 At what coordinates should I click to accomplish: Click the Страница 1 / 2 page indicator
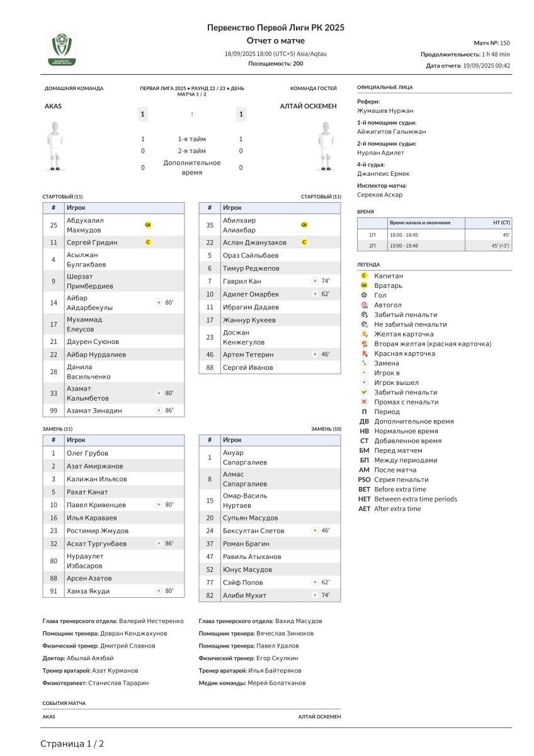(x=72, y=743)
